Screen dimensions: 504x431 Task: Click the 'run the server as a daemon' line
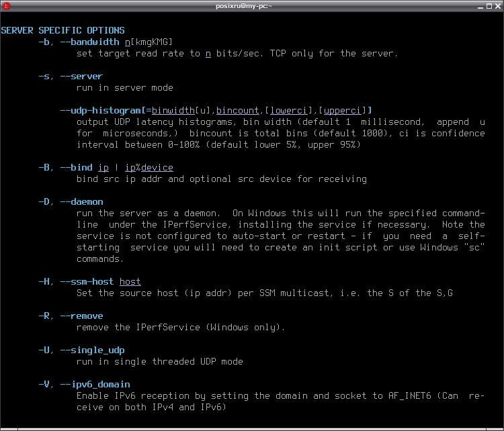(281, 213)
